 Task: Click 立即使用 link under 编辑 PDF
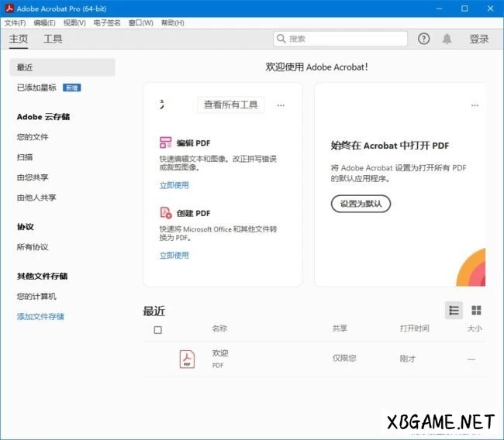(174, 185)
